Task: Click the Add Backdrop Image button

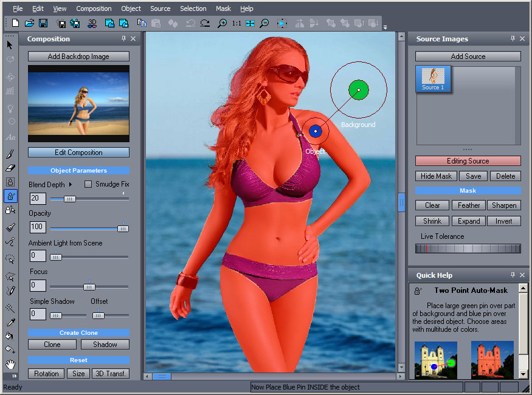Action: click(78, 57)
